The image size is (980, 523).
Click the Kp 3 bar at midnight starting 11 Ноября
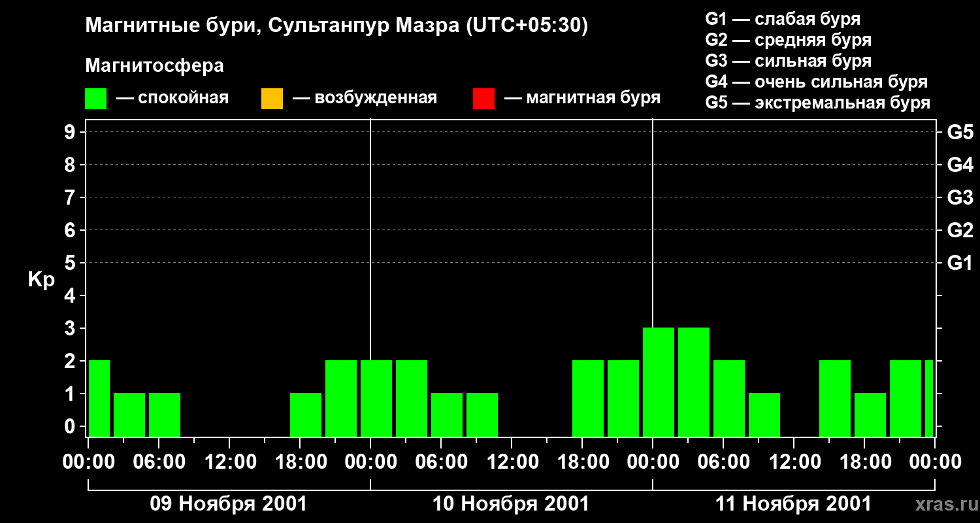(x=659, y=382)
